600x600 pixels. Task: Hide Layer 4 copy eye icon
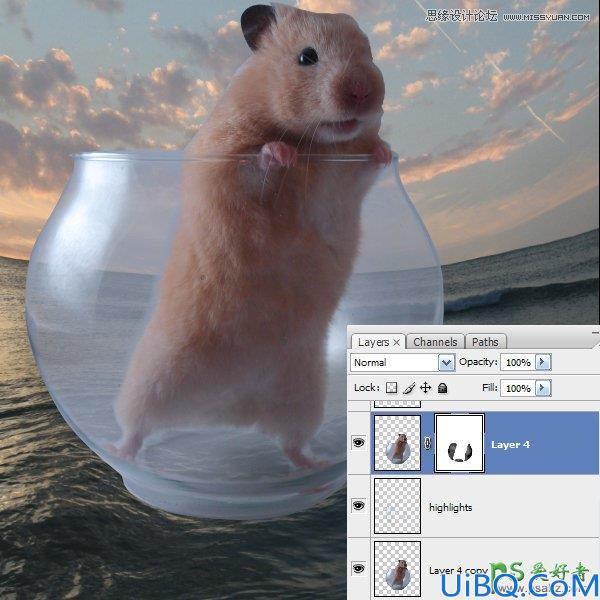(359, 569)
